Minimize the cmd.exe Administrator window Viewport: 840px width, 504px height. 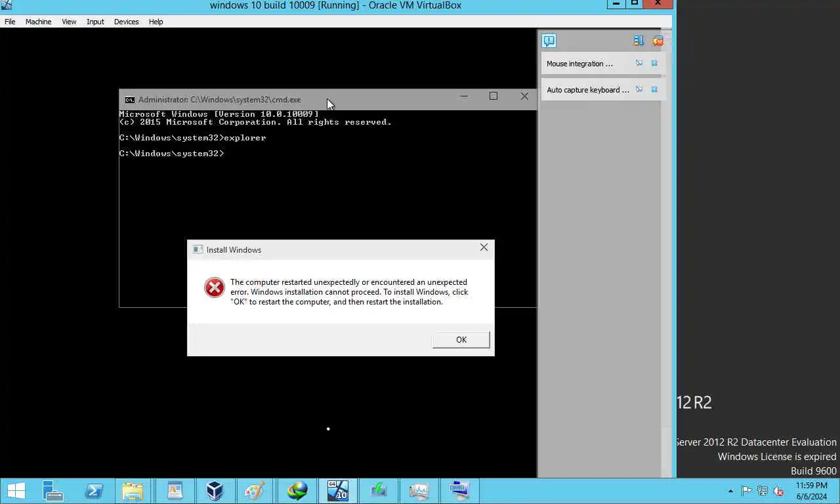pos(464,96)
